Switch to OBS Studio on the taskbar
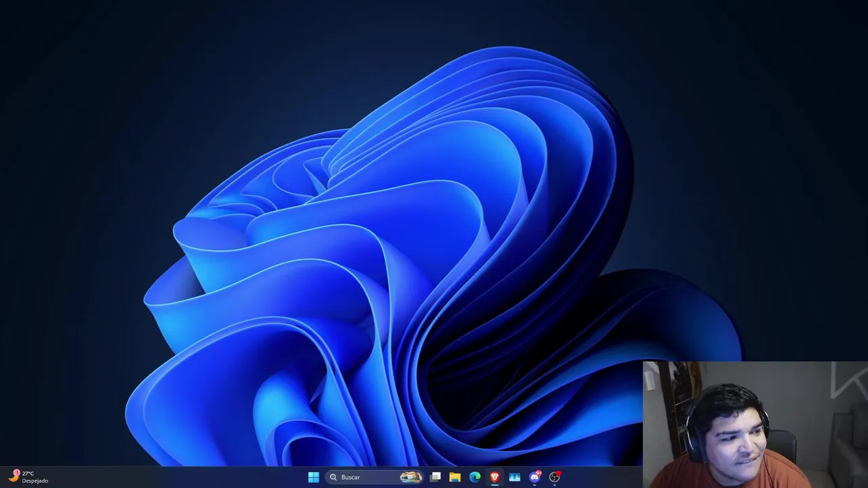This screenshot has height=488, width=868. tap(555, 477)
